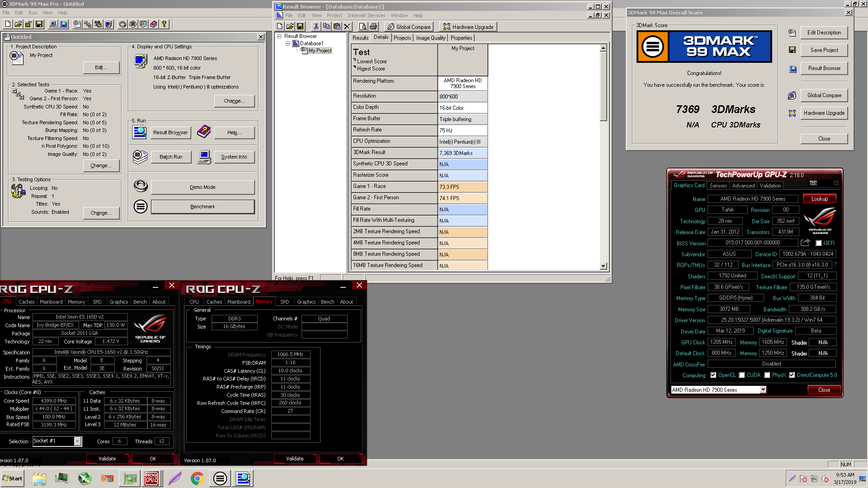
Task: Open Socket #1 selection dropdown in CPU-Z
Action: tap(77, 441)
